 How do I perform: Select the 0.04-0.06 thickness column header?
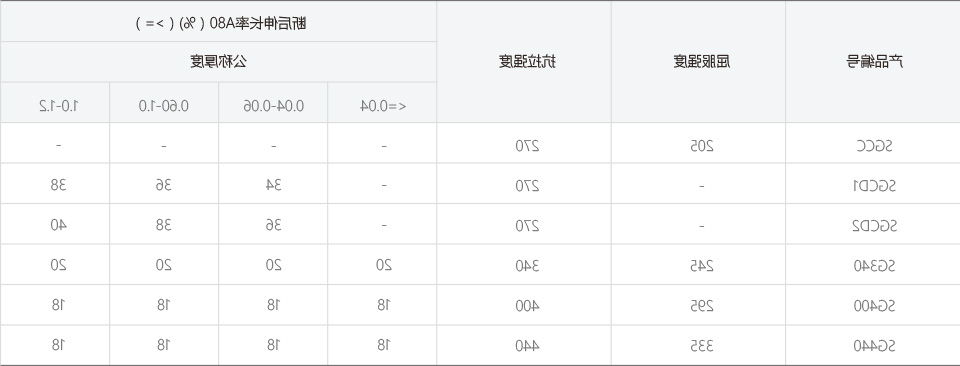(x=273, y=103)
